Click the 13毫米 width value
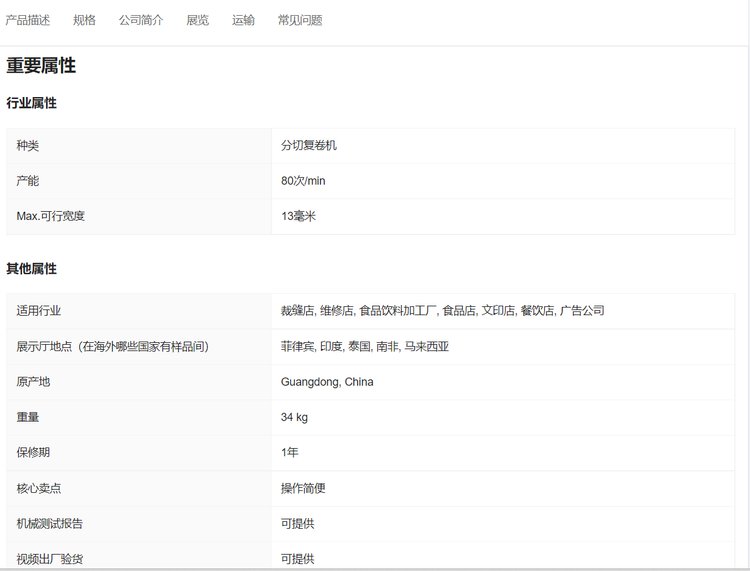750x571 pixels. (x=298, y=216)
